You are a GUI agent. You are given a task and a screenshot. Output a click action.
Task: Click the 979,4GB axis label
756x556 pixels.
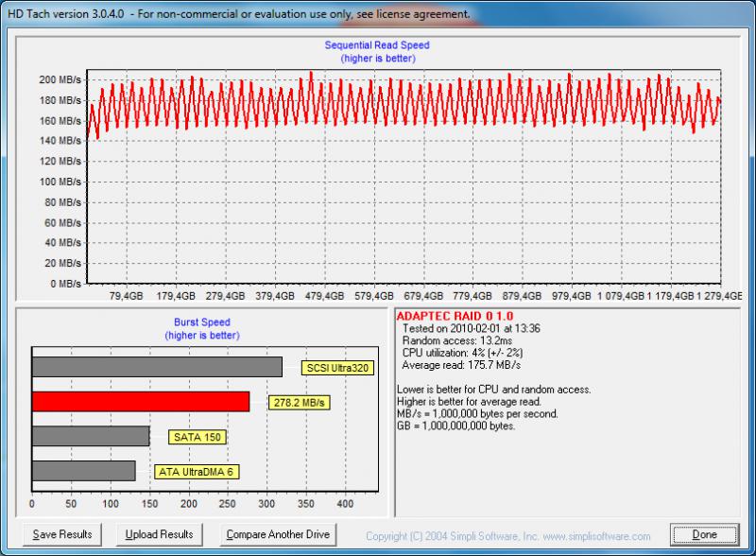pos(572,296)
